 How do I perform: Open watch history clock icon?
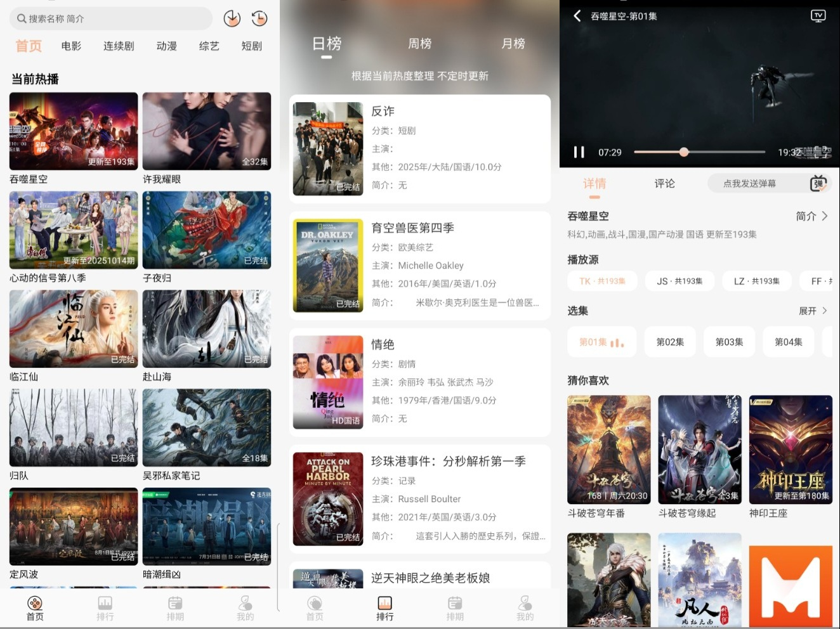[259, 18]
